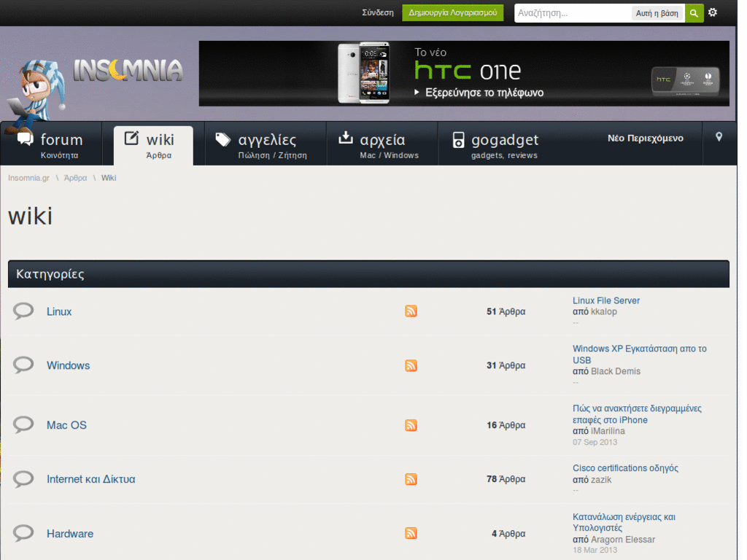Open the Mac OS RSS feed icon
747x560 pixels.
411,425
